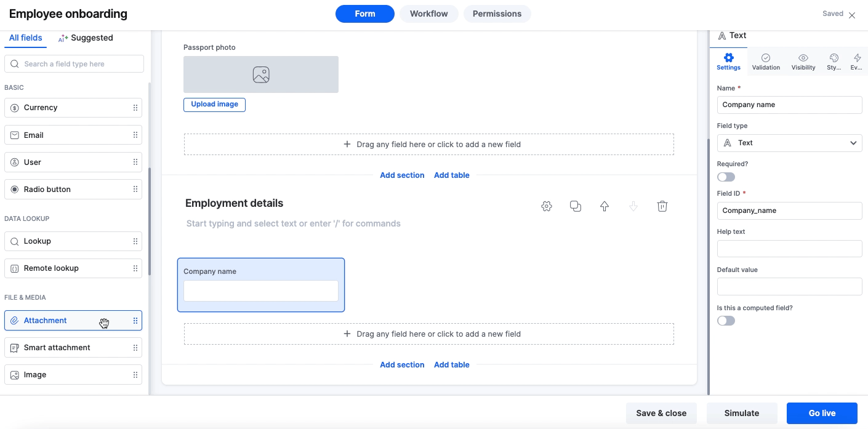The width and height of the screenshot is (868, 429).
Task: Click the User field icon
Action: coord(15,162)
